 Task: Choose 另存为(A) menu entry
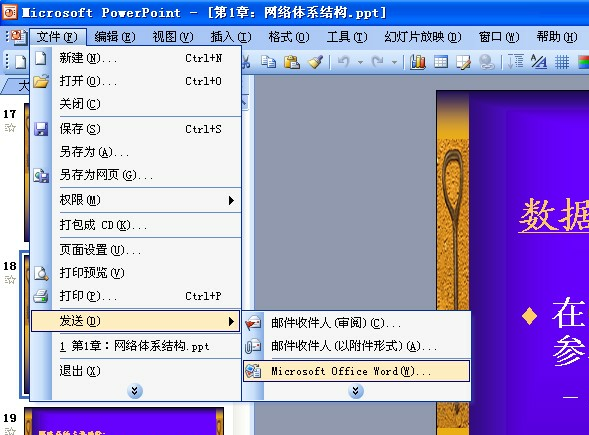135,152
